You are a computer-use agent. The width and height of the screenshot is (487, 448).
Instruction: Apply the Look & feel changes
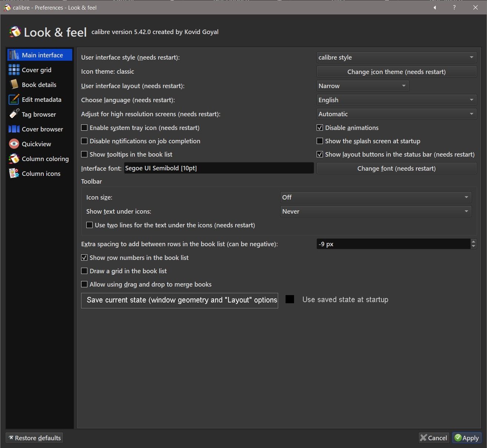(x=467, y=438)
